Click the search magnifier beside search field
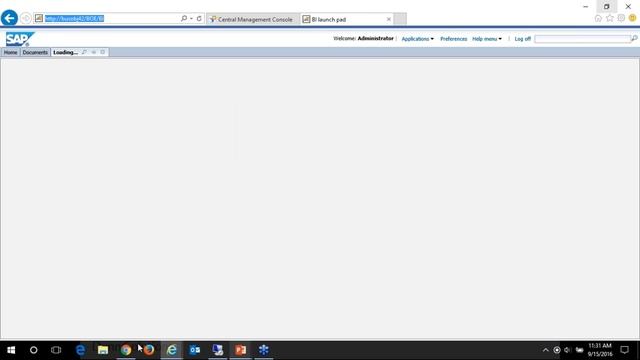The width and height of the screenshot is (640, 360). click(634, 38)
